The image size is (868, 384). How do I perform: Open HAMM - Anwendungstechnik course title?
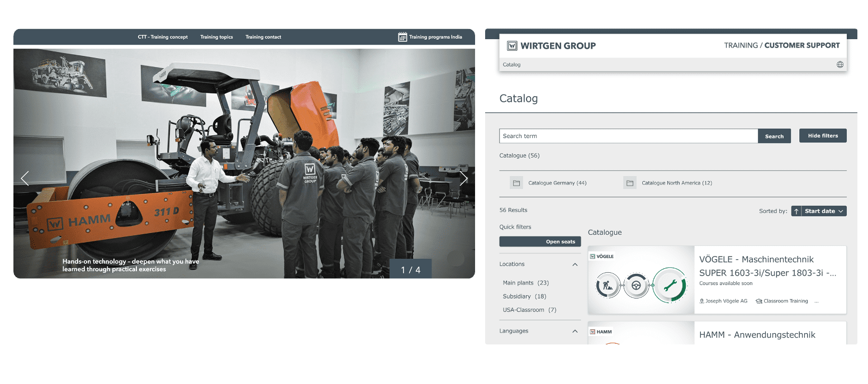coord(757,335)
